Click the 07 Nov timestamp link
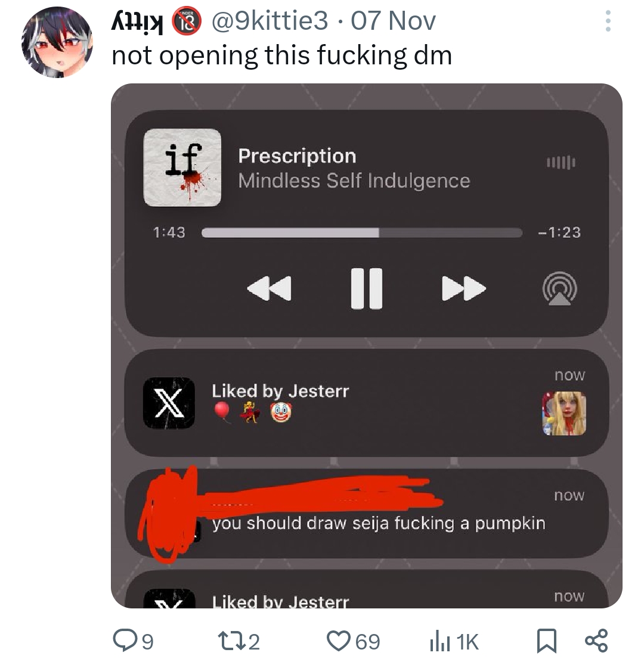 coord(393,21)
